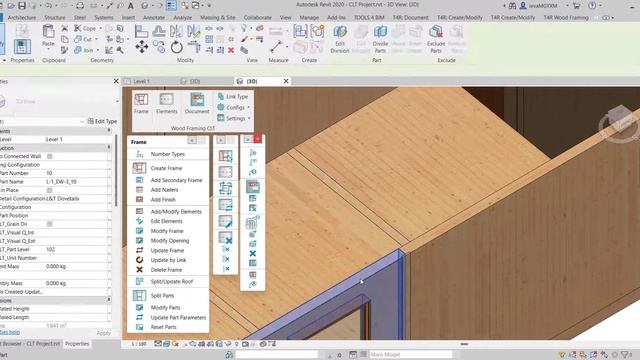Click the red Delete icon in Modify panel
Viewport: 640px width, 360px height.
click(231, 50)
